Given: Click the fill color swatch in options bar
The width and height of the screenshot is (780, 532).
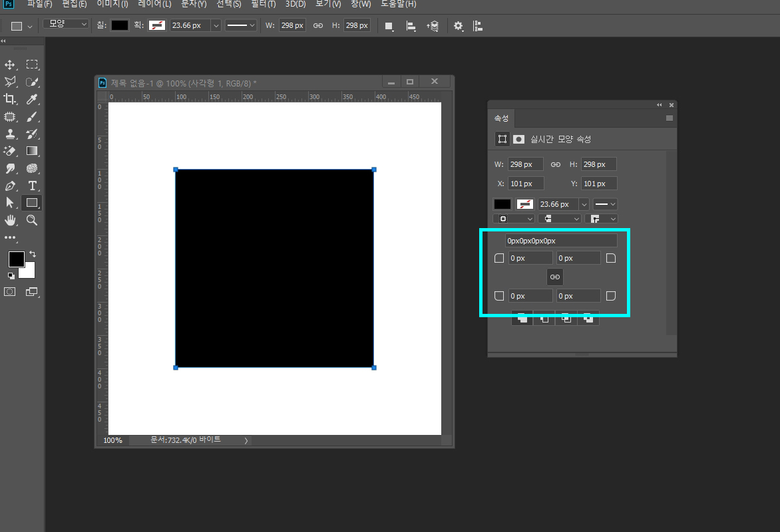Looking at the screenshot, I should 119,25.
